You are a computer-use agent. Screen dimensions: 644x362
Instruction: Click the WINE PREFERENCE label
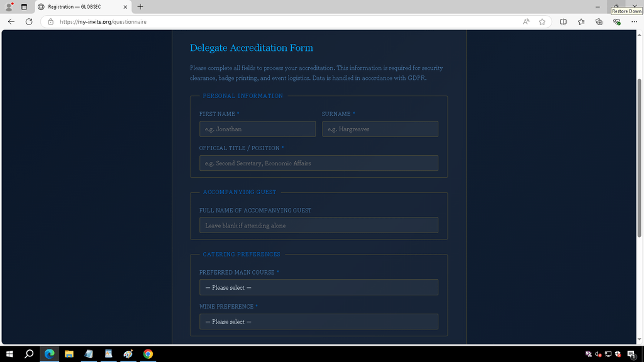tap(226, 306)
